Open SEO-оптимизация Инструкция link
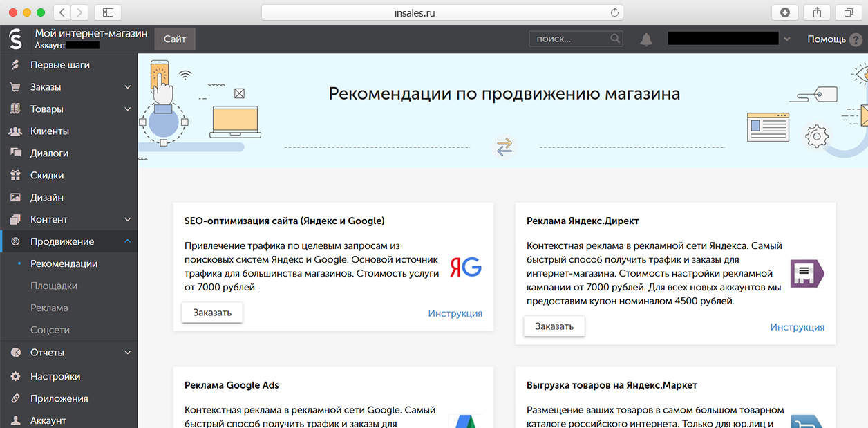 click(455, 313)
